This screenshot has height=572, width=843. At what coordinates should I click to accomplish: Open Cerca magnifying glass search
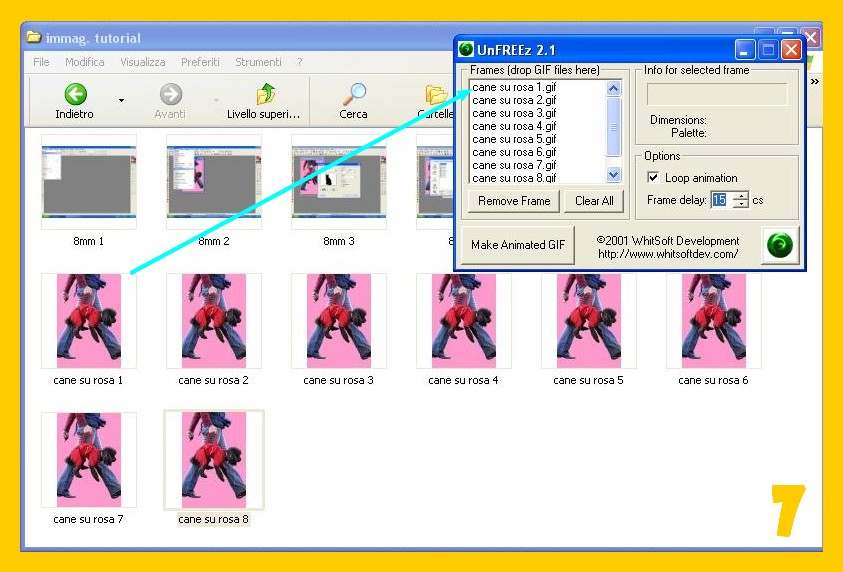(353, 94)
